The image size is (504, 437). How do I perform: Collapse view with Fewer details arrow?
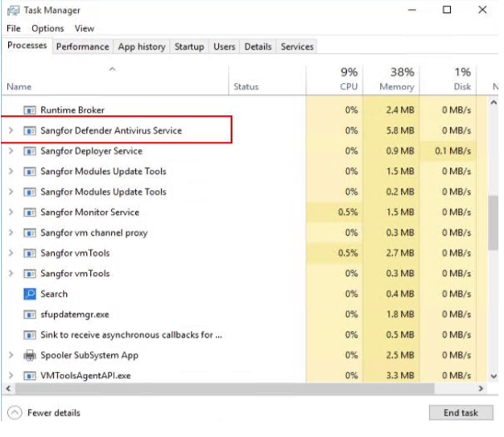click(14, 413)
